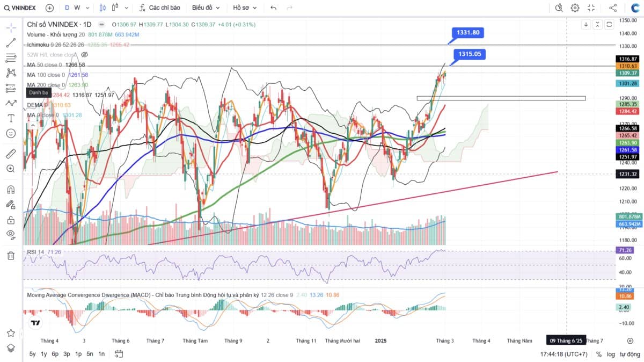The width and height of the screenshot is (644, 362).
Task: Toggle the pill button beside Chỉ số VNINDEX title
Action: pos(102,25)
